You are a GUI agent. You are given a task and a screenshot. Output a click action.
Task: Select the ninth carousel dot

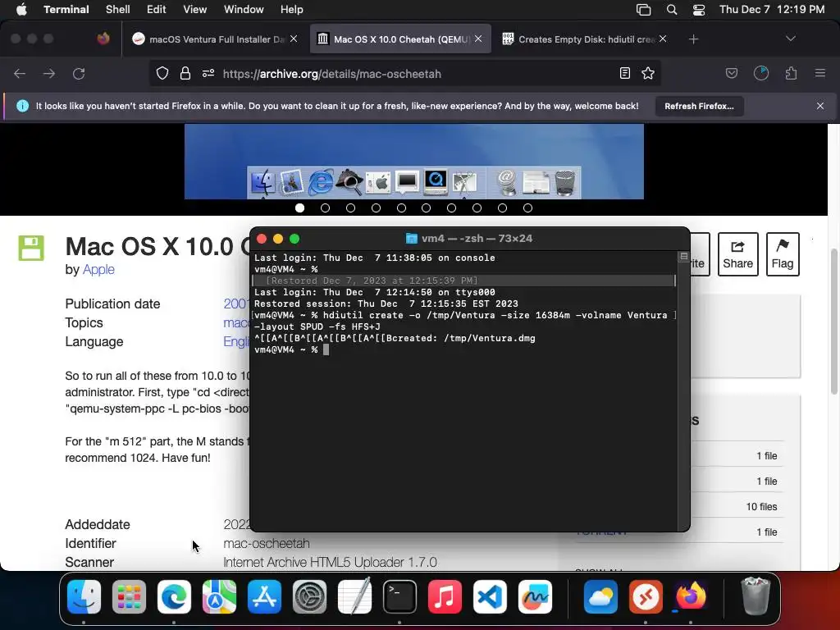pos(503,208)
